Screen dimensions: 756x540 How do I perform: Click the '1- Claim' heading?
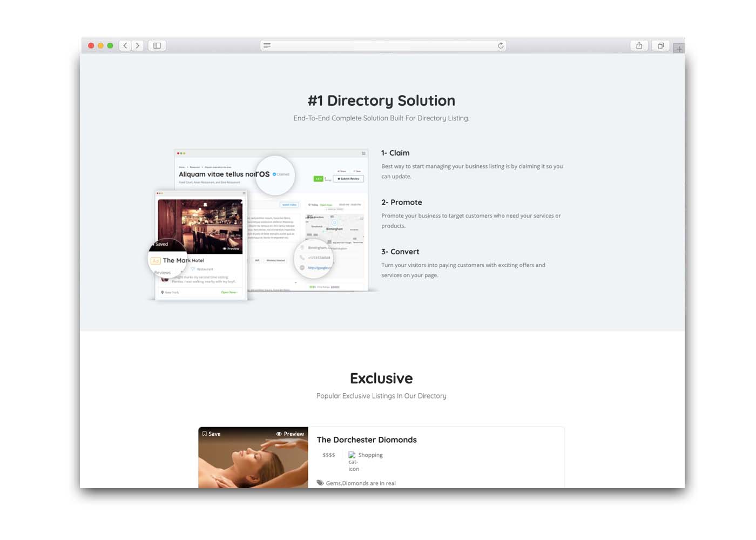395,153
